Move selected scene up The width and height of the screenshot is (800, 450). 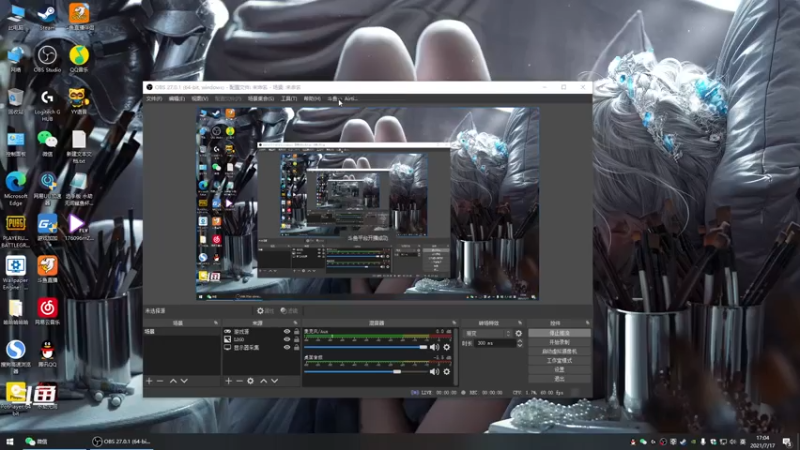(173, 381)
